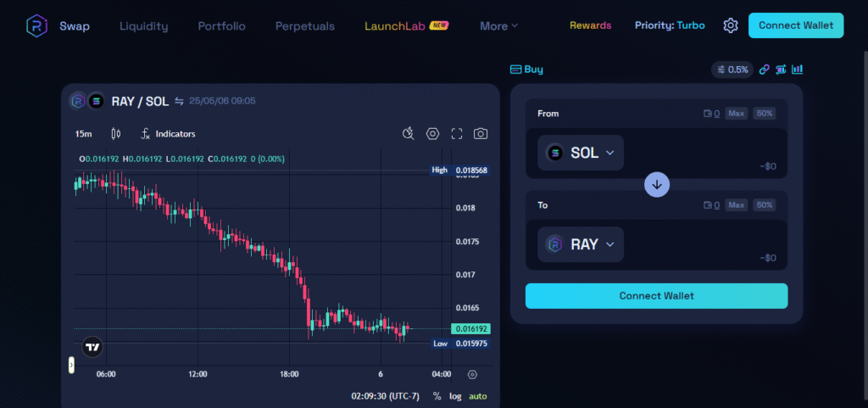Toggle the chart display bar-chart icon

797,70
